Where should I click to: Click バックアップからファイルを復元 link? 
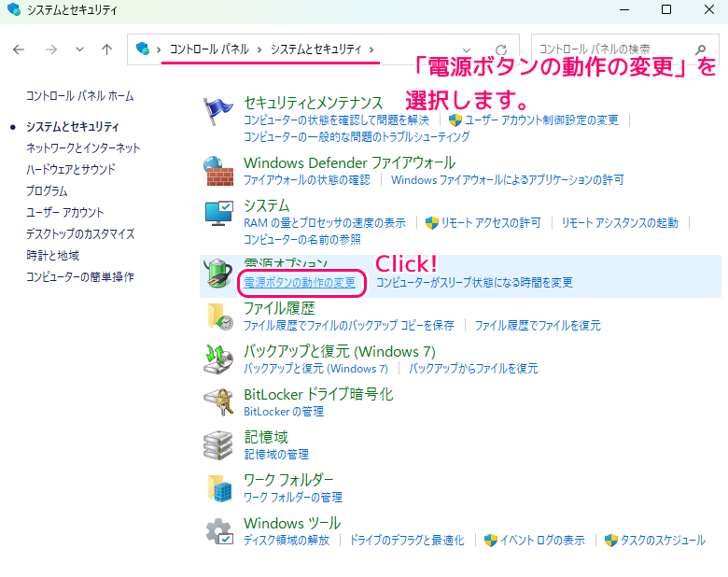pyautogui.click(x=473, y=369)
